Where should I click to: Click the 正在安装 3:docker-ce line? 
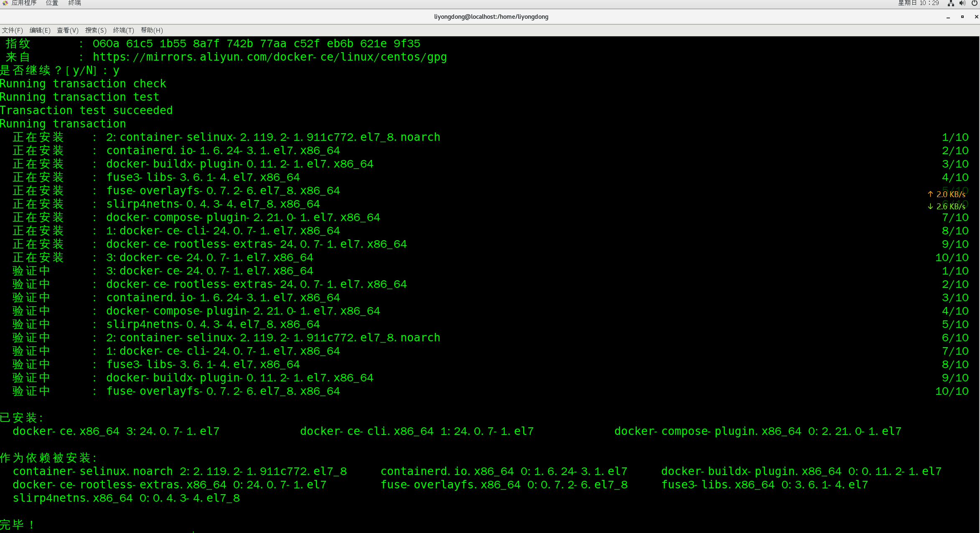pyautogui.click(x=491, y=257)
